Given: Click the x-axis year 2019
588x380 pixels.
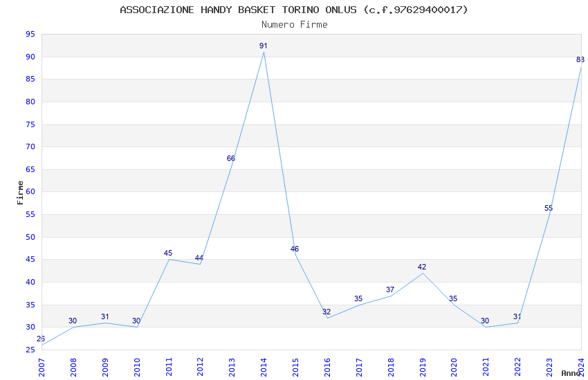Looking at the screenshot, I should tap(423, 368).
